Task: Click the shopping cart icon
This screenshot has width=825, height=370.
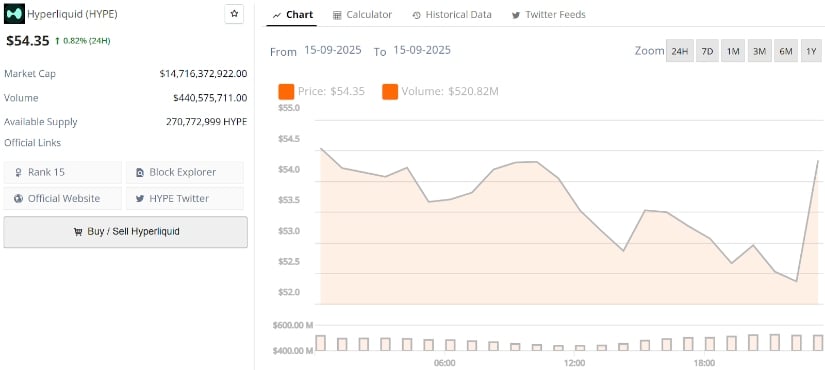Action: click(x=78, y=232)
